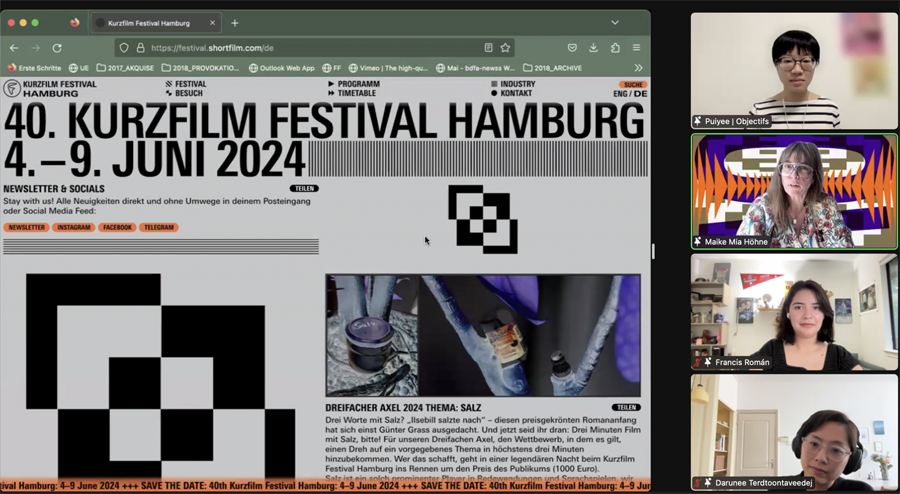The image size is (900, 494).
Task: Open Firefox hamburger application menu
Action: [636, 48]
